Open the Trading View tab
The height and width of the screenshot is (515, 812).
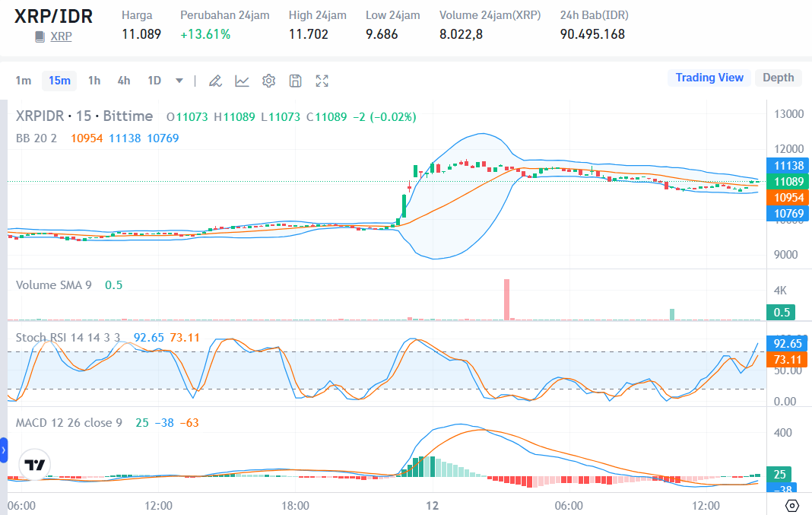click(709, 77)
